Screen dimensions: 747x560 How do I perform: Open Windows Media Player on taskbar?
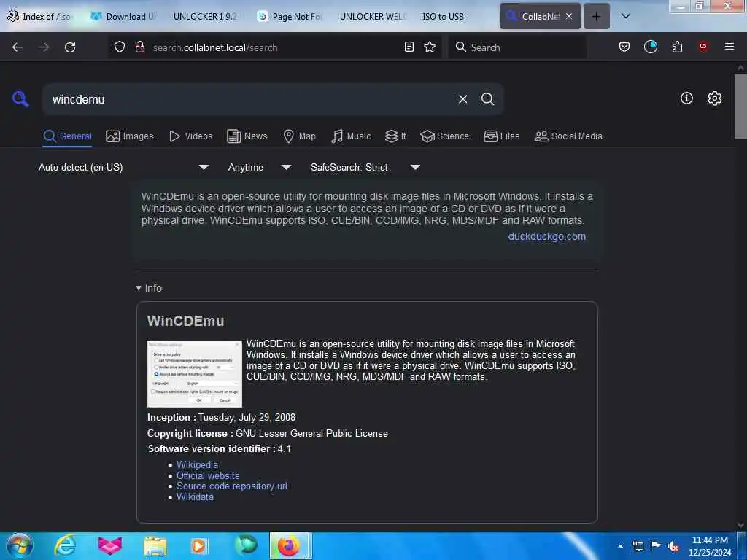click(200, 545)
